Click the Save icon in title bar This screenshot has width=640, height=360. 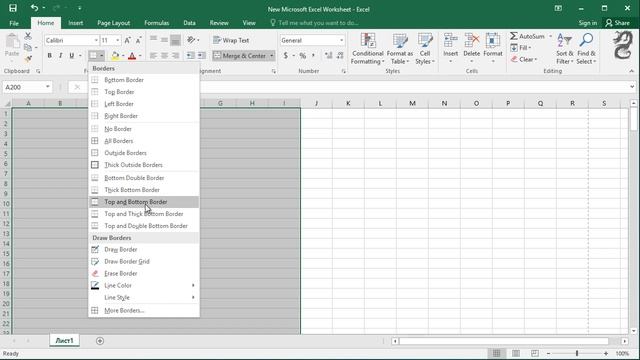click(13, 8)
